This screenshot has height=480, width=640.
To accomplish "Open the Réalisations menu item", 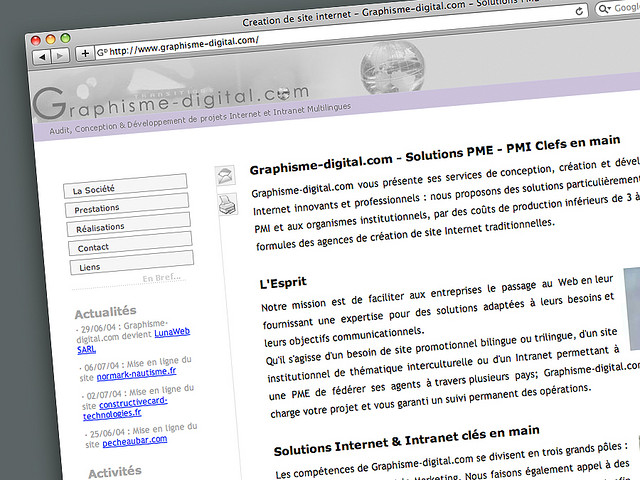I will click(x=129, y=224).
